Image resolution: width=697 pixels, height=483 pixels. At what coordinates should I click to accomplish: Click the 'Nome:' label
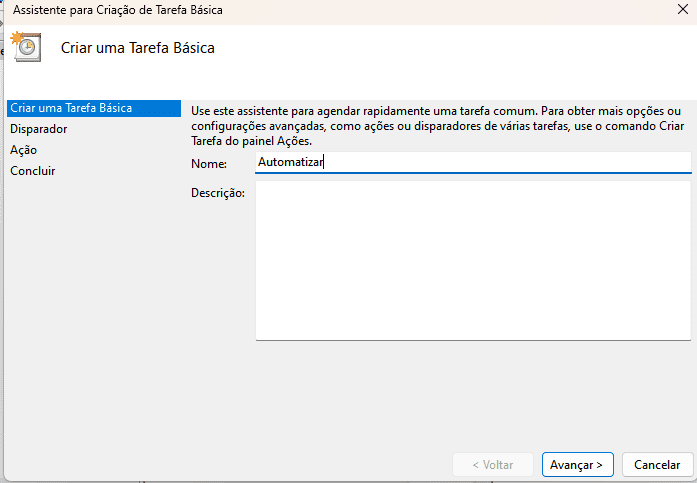click(209, 164)
